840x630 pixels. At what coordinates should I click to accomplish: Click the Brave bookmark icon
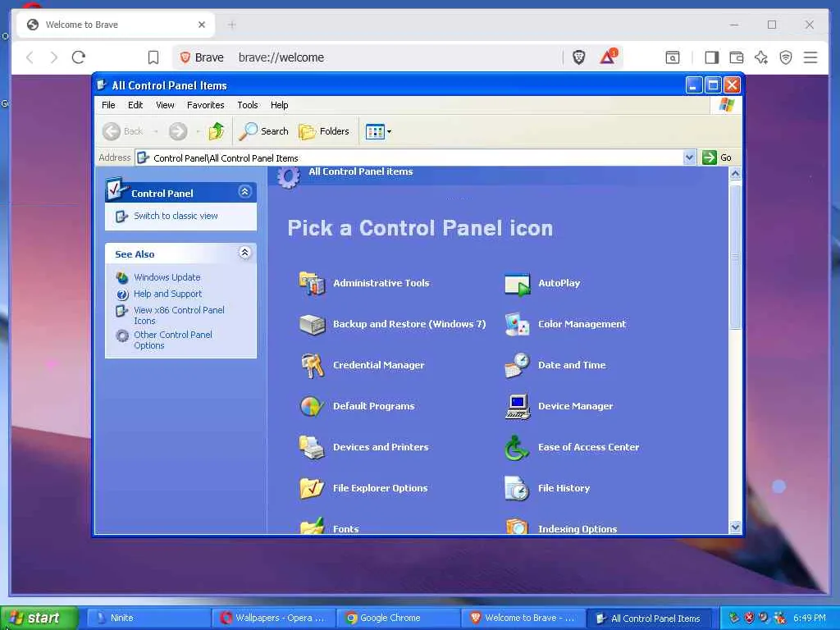[153, 57]
